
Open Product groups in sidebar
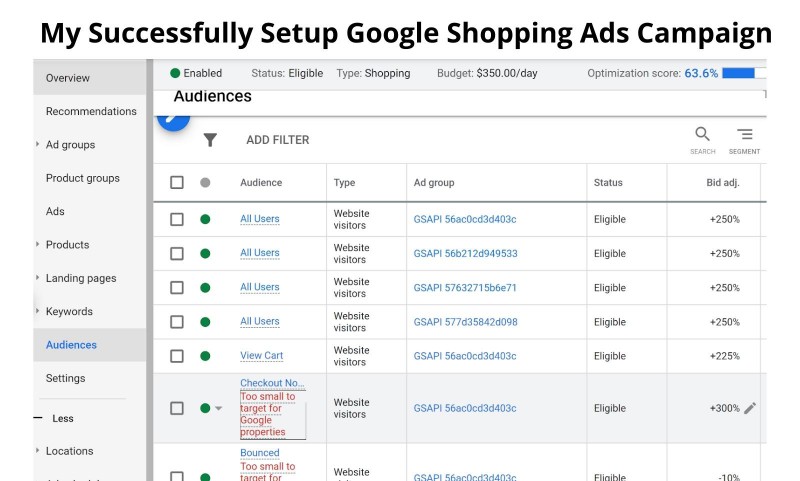[x=83, y=178]
